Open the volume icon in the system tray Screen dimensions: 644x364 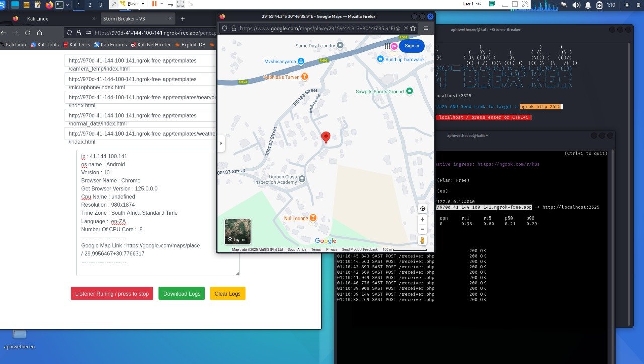tap(577, 5)
